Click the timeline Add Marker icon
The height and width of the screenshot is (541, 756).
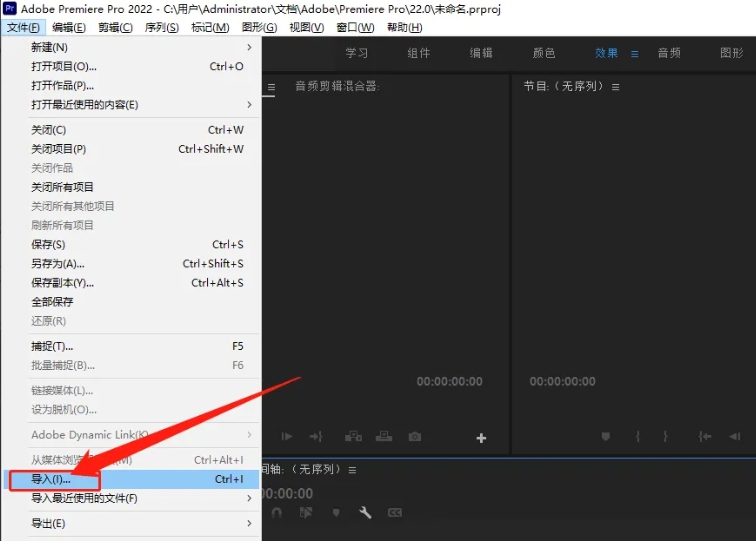pyautogui.click(x=336, y=513)
